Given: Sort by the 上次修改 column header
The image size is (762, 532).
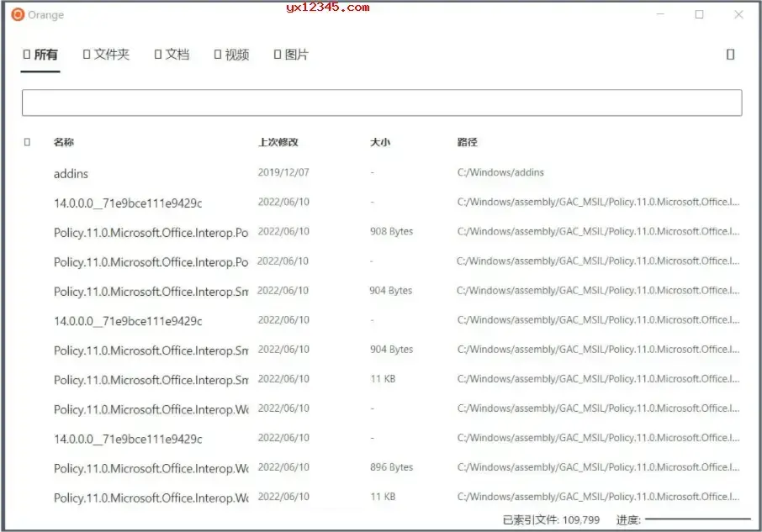Looking at the screenshot, I should [278, 142].
